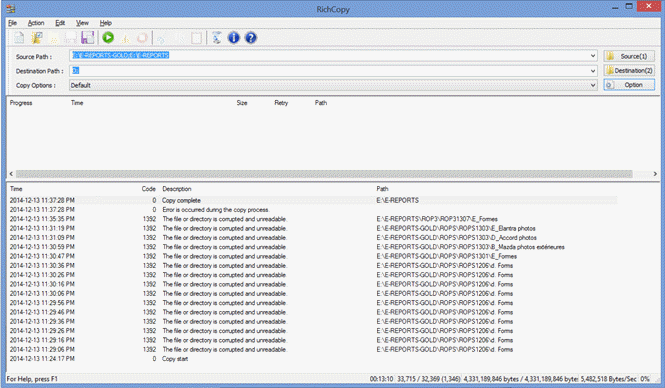
Task: Expand the Destination Path dropdown arrow
Action: point(593,71)
